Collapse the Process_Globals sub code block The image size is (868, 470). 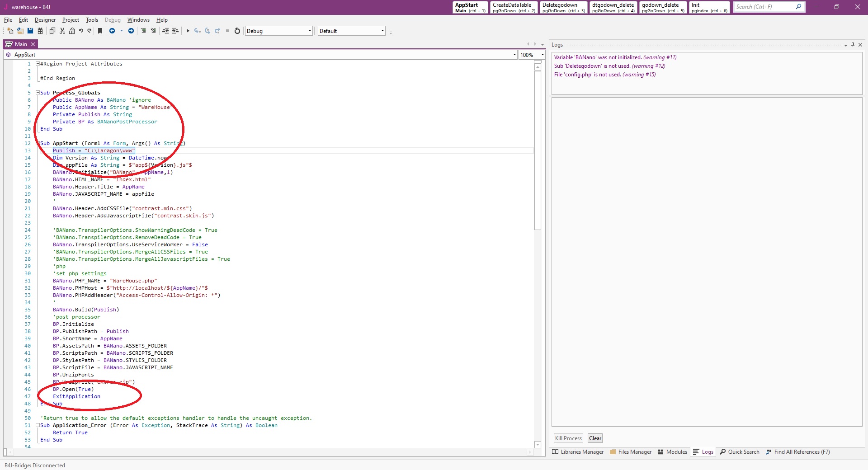point(38,93)
